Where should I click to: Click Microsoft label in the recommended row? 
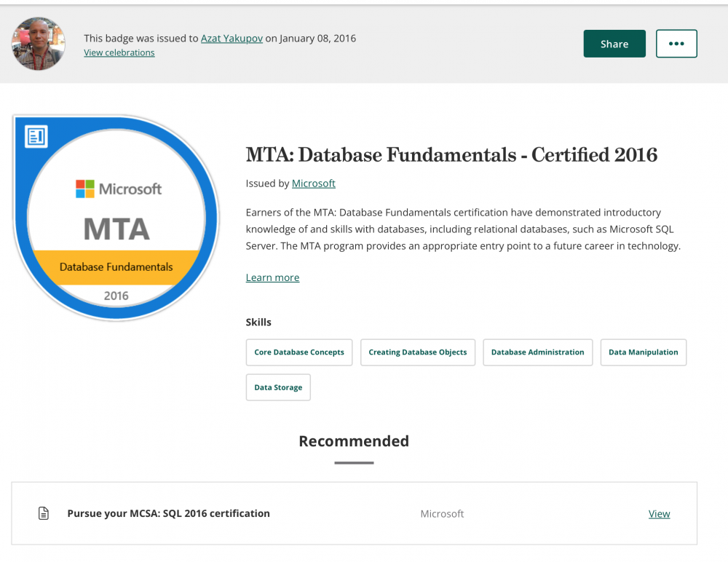coord(442,514)
